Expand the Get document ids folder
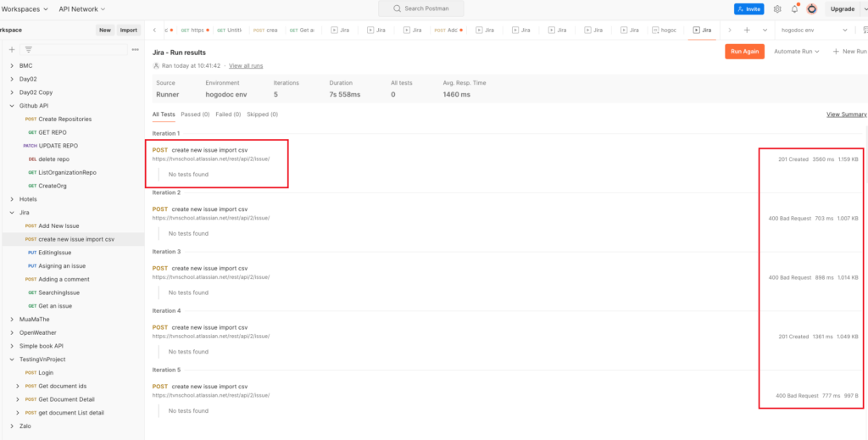 18,386
